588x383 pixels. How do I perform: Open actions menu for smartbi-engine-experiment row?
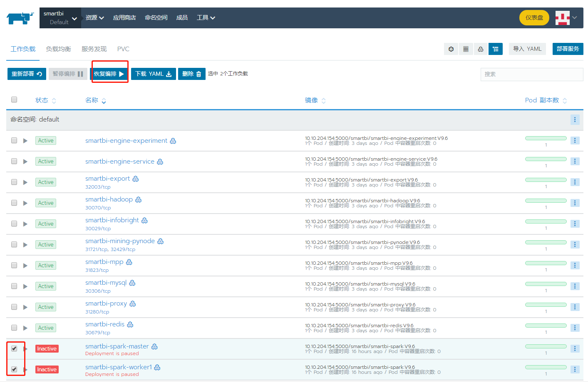(x=575, y=140)
